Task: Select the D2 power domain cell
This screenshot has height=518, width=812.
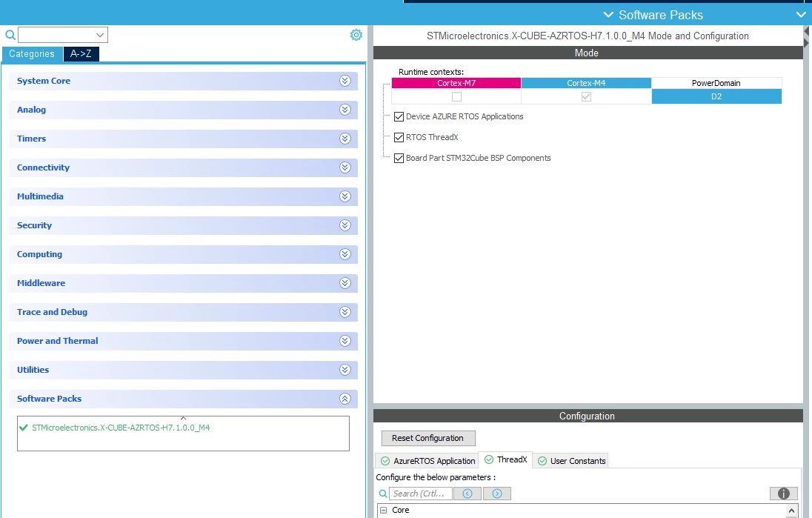Action: click(716, 97)
